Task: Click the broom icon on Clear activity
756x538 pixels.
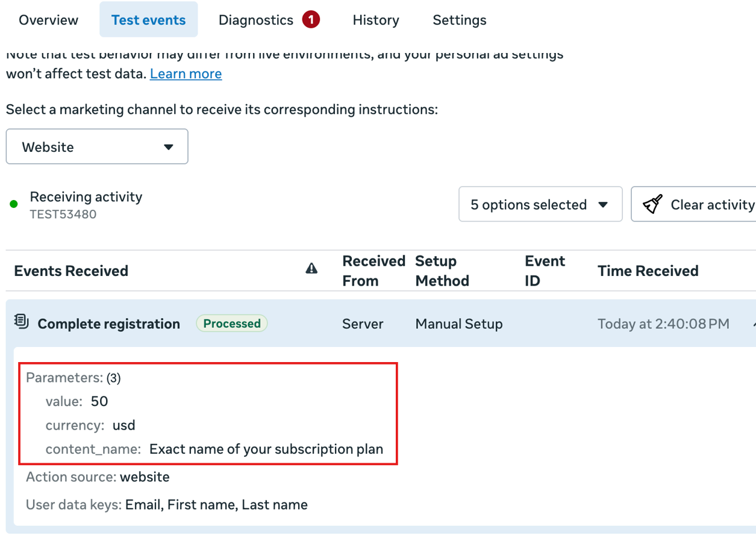Action: tap(652, 205)
